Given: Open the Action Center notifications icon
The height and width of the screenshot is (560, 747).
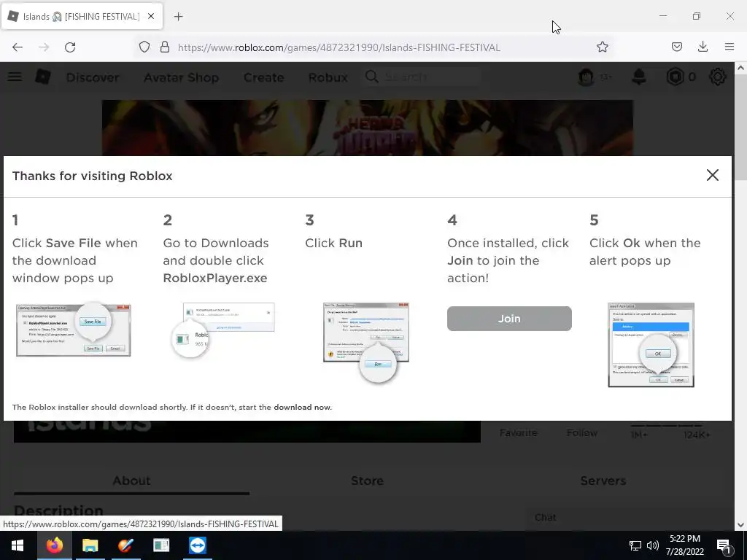Looking at the screenshot, I should click(x=724, y=545).
